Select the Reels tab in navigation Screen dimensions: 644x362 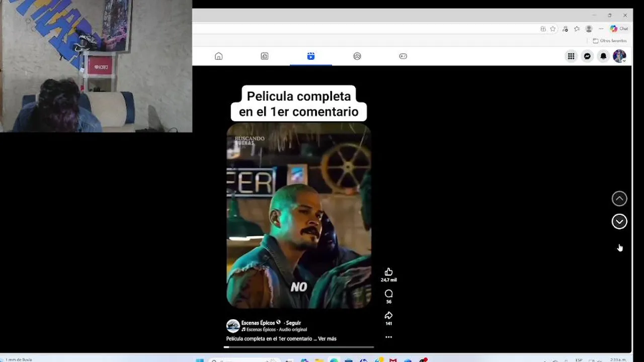[x=311, y=56]
